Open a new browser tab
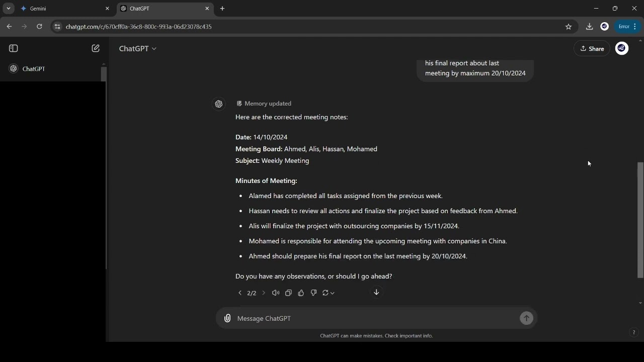The height and width of the screenshot is (362, 644). 222,9
